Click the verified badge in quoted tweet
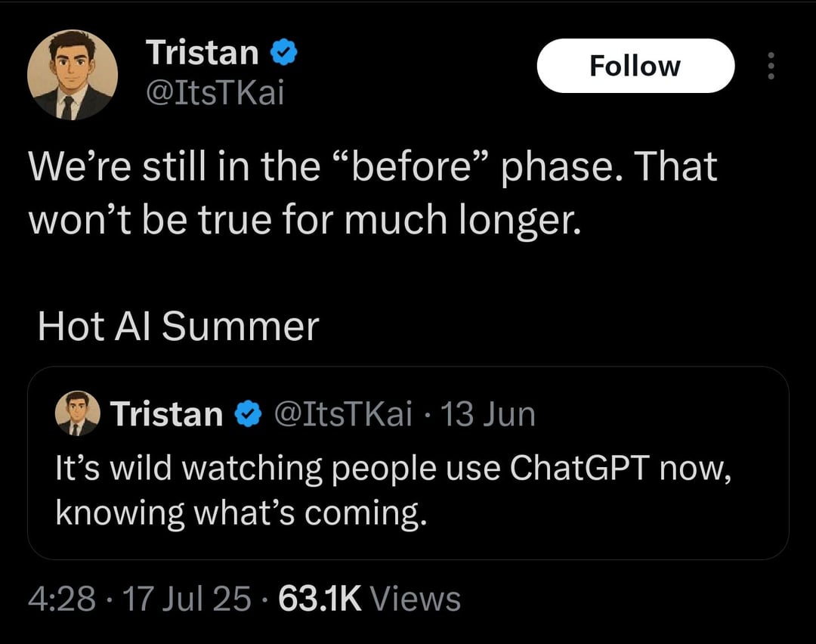This screenshot has height=644, width=816. 248,414
